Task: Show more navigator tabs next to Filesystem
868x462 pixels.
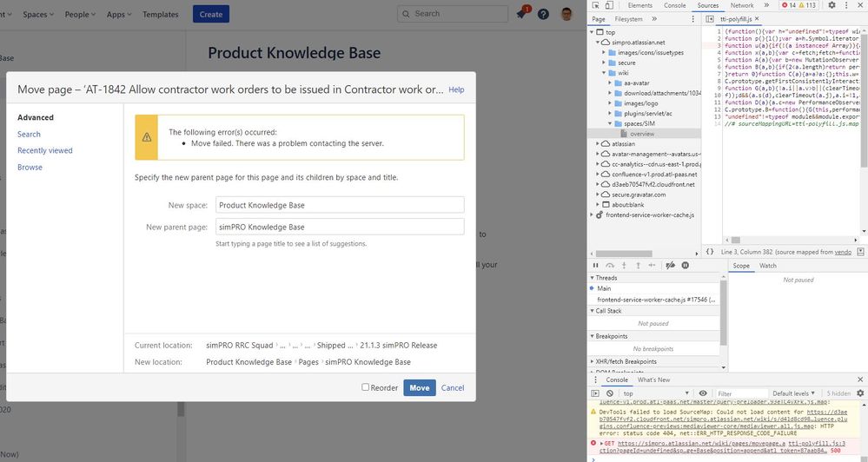Action: coord(654,19)
